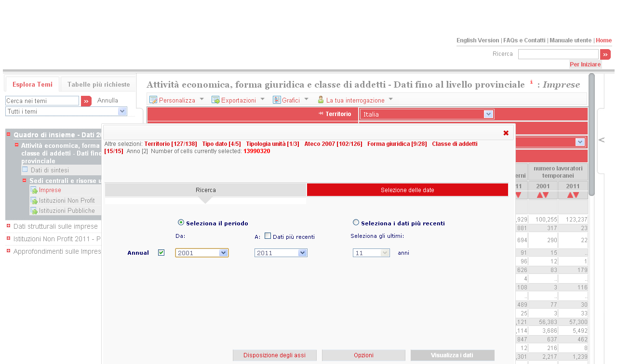Open the Manuale utente link
The width and height of the screenshot is (617, 364).
(x=570, y=40)
